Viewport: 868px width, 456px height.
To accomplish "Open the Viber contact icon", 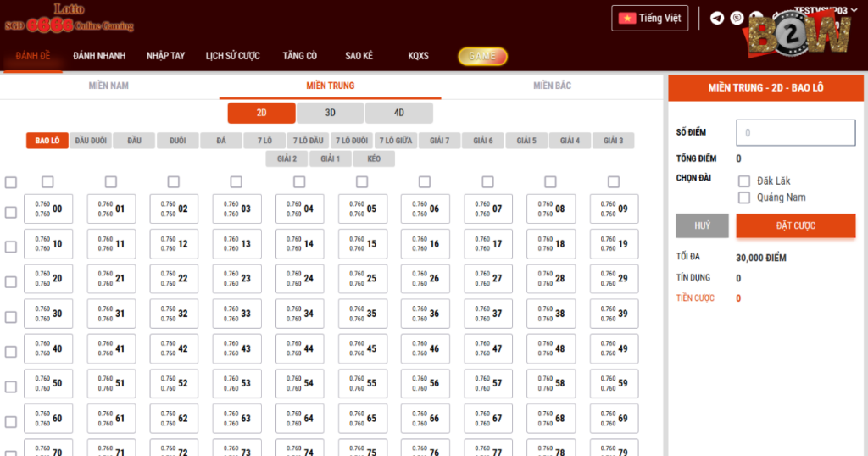I will tap(737, 19).
